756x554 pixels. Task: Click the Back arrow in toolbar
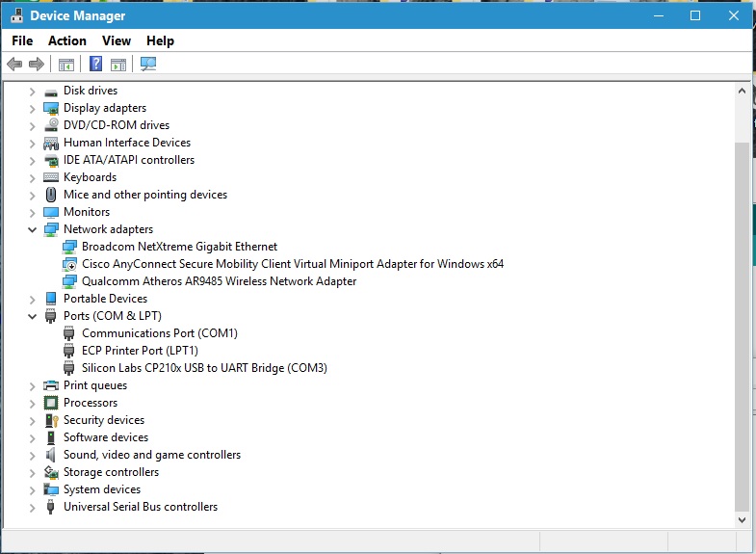coord(14,65)
